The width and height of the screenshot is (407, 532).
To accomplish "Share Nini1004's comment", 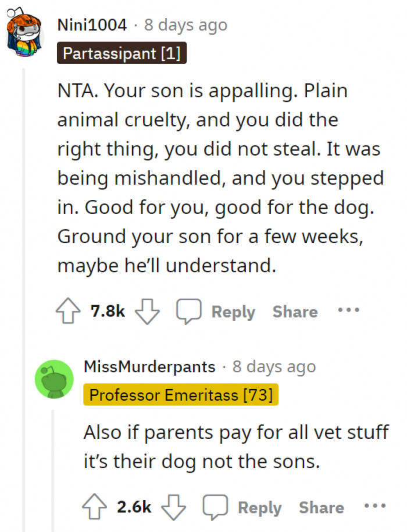I will coord(295,311).
